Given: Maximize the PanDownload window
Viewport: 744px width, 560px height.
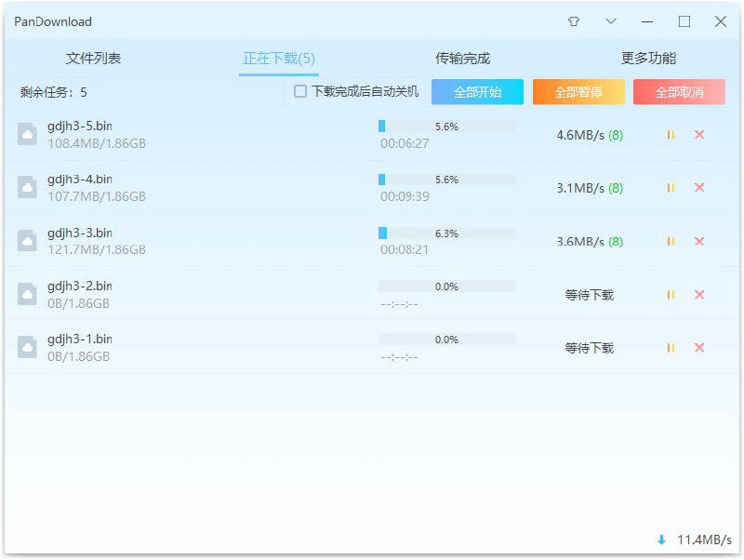Looking at the screenshot, I should pyautogui.click(x=684, y=21).
